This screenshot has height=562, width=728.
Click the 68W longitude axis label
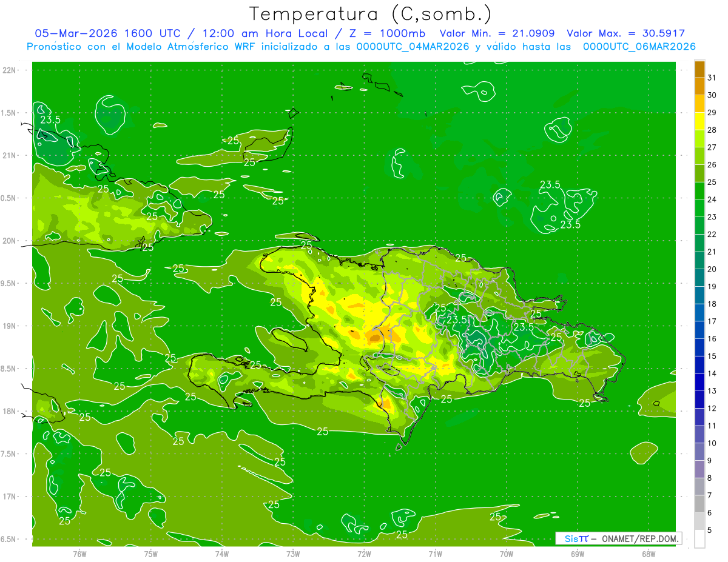(x=649, y=554)
